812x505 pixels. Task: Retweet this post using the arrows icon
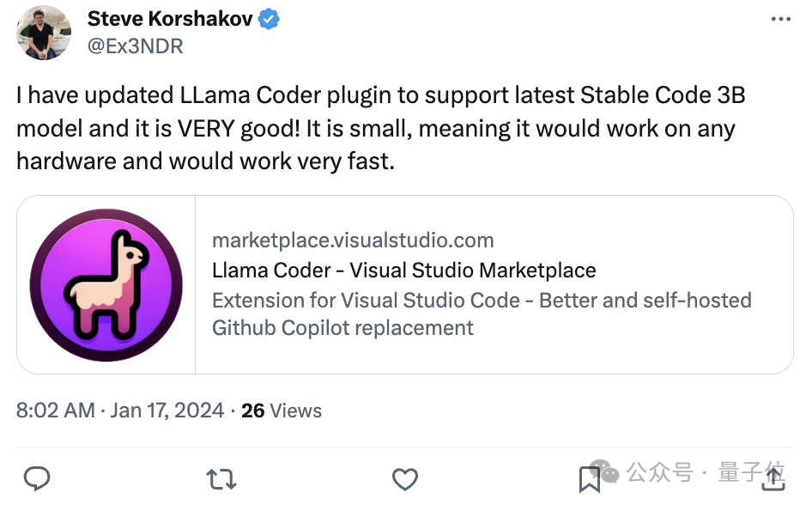coord(221,478)
